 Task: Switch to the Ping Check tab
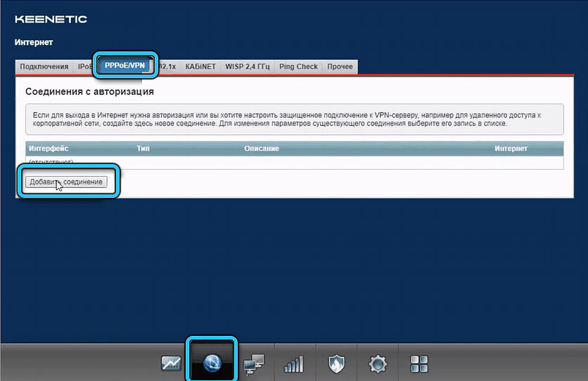coord(298,67)
